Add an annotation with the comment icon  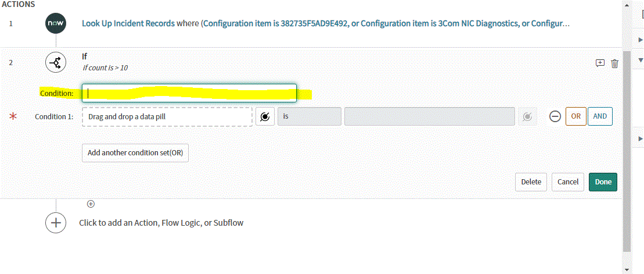tap(600, 63)
